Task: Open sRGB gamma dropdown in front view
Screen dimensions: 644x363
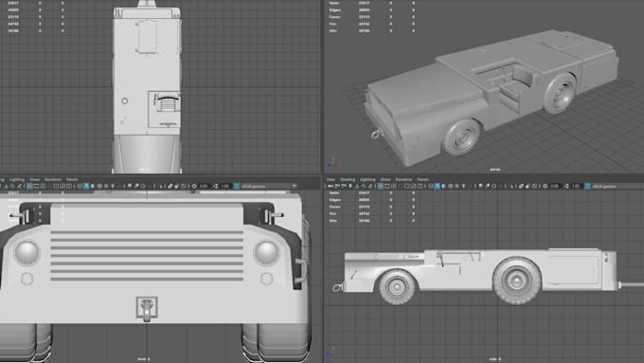Action: (269, 186)
